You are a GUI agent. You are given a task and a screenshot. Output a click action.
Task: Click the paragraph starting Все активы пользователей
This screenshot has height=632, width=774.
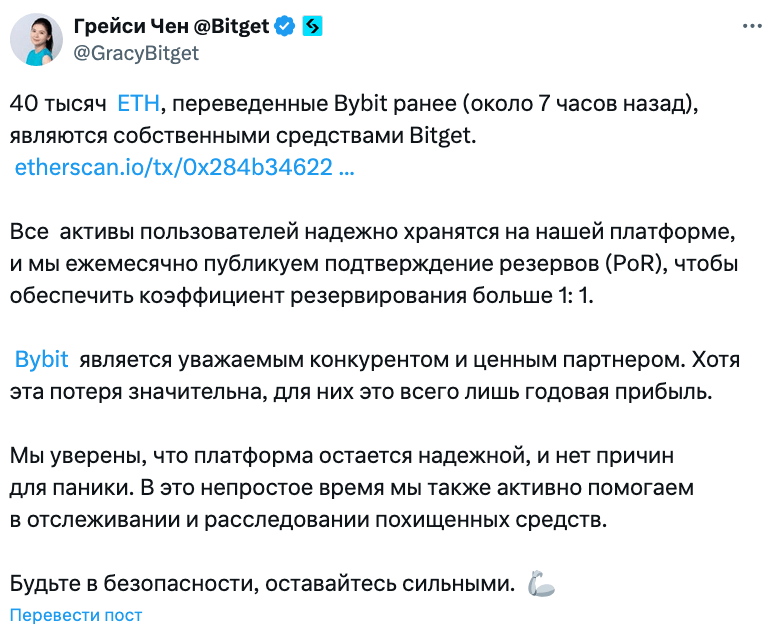pos(374,264)
